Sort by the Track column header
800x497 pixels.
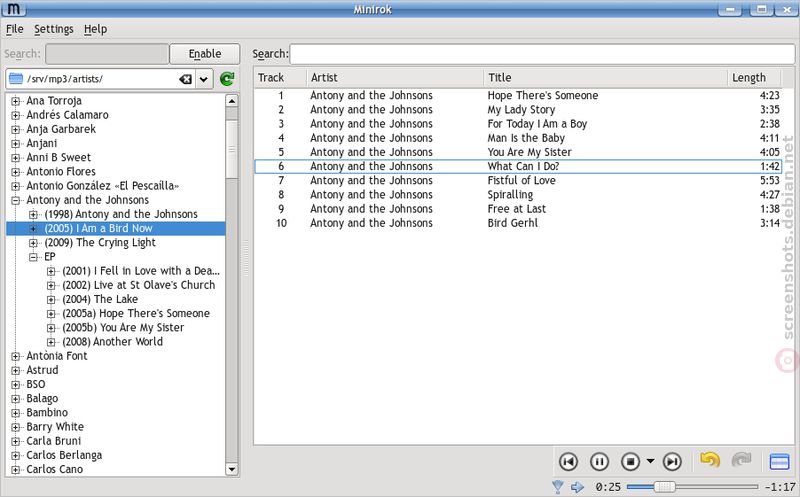point(281,78)
